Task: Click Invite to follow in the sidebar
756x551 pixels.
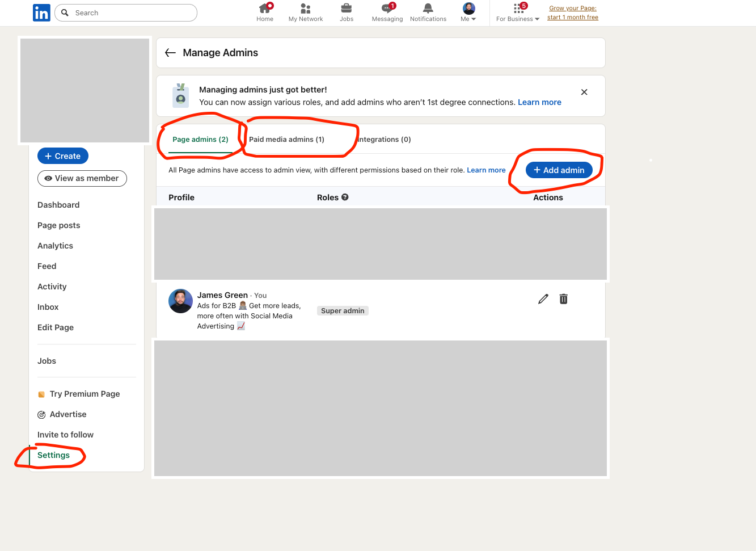Action: pyautogui.click(x=66, y=435)
